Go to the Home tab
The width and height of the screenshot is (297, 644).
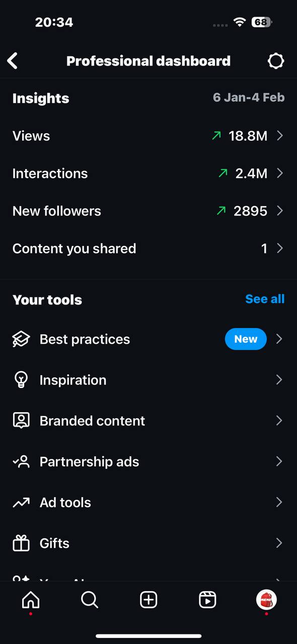[31, 600]
